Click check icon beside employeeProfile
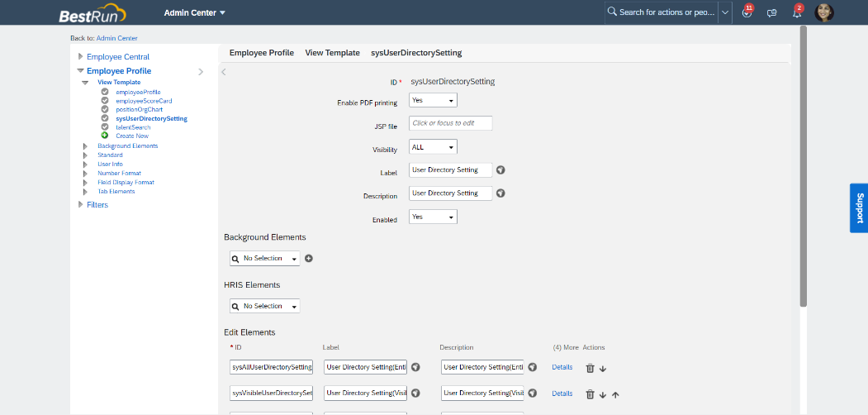Screen dimensions: 868x415 (x=105, y=92)
